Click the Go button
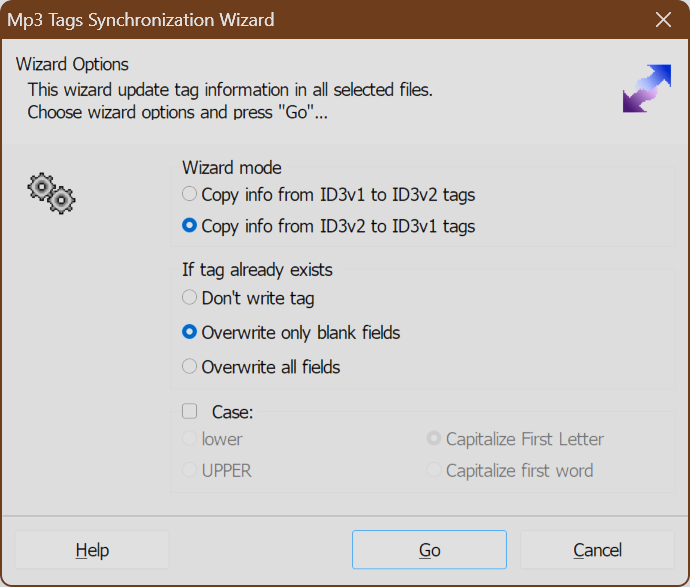 [x=429, y=550]
